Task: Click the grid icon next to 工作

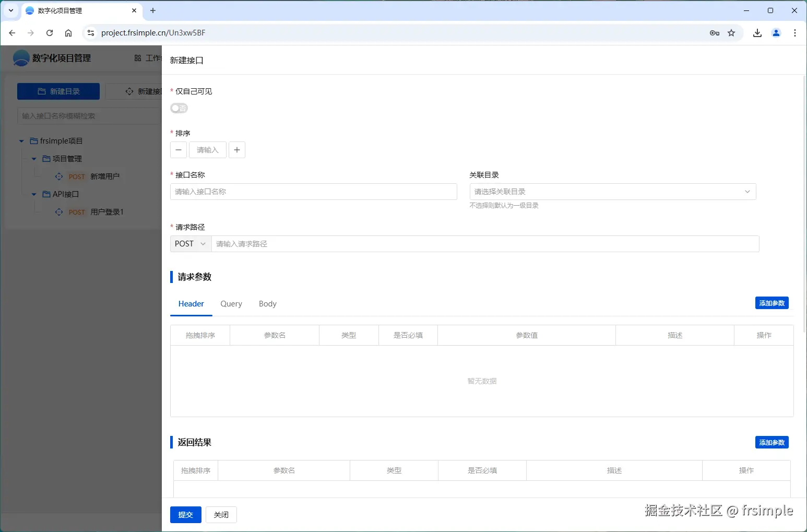Action: pos(138,58)
